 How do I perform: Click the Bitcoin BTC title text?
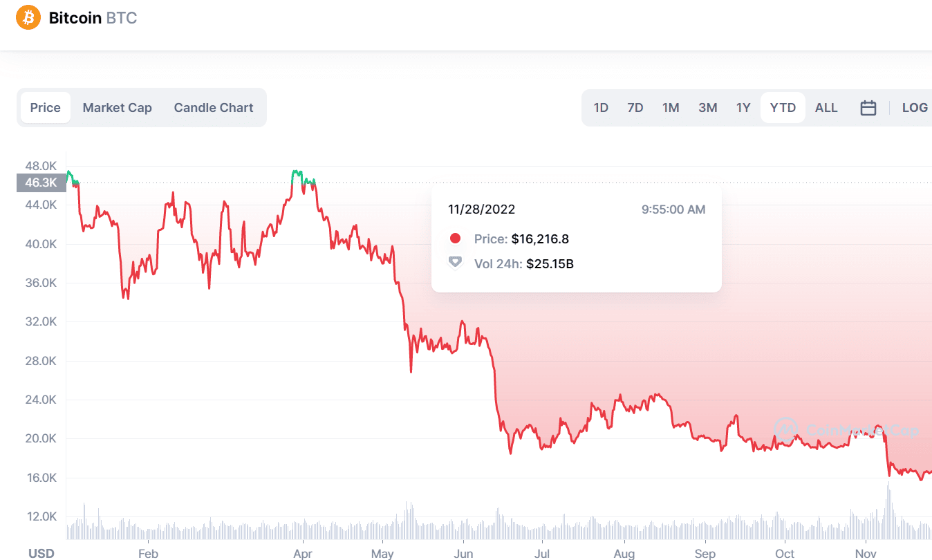(93, 17)
